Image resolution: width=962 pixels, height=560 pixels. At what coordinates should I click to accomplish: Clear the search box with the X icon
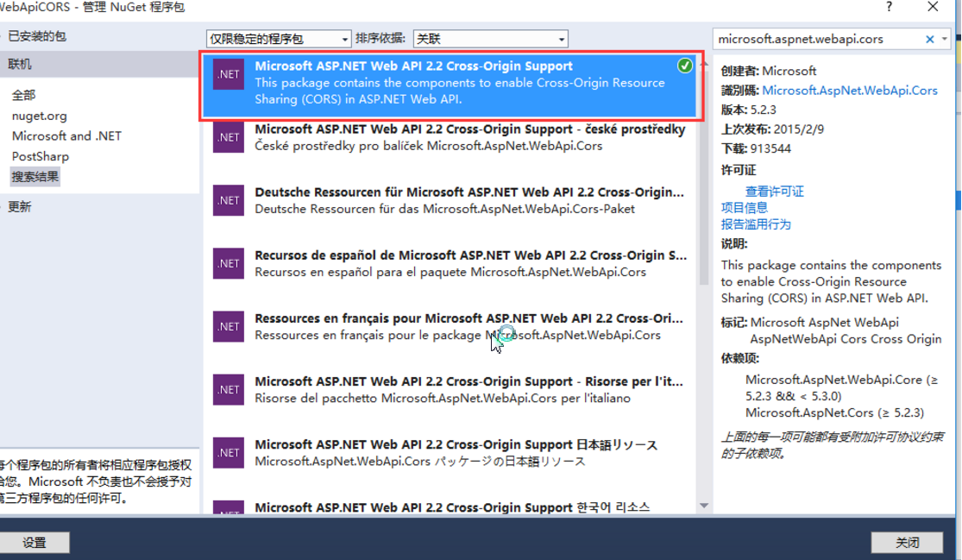tap(929, 39)
